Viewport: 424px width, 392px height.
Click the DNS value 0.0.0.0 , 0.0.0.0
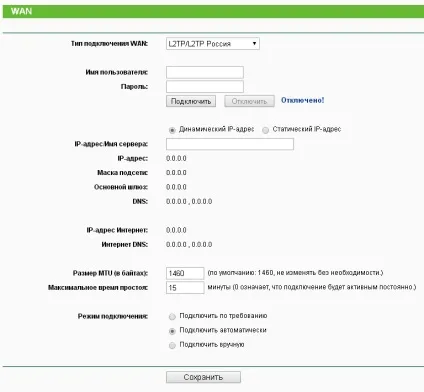click(x=189, y=202)
